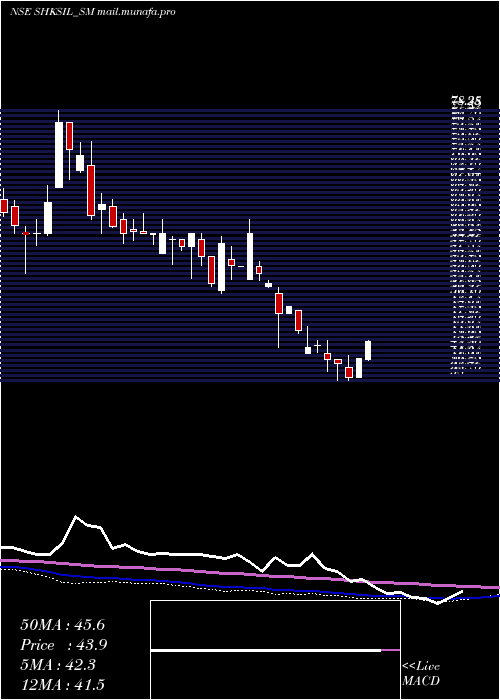The image size is (500, 700).
Task: Click the 50MA : 45.6 label
Action: [x=62, y=625]
